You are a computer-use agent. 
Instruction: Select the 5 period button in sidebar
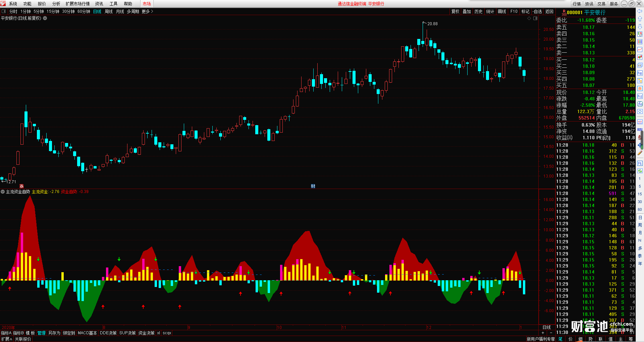pyautogui.click(x=640, y=186)
